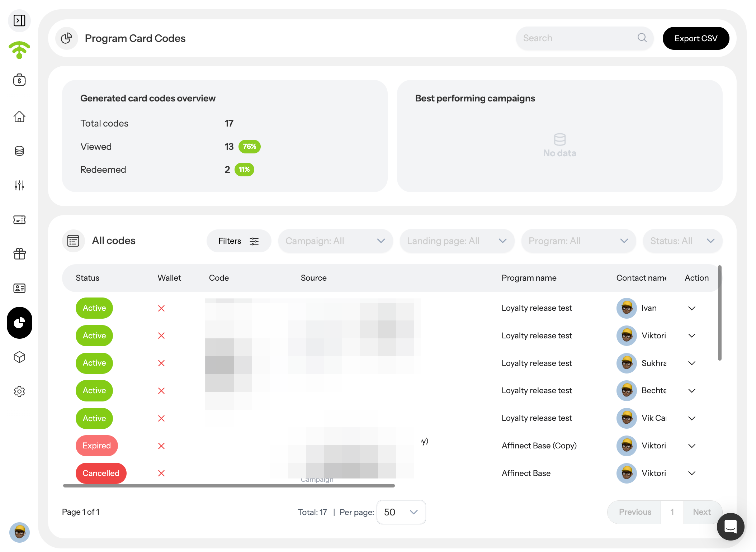Expand the action chevron for Sukhra's row
This screenshot has width=756, height=552.
(692, 363)
